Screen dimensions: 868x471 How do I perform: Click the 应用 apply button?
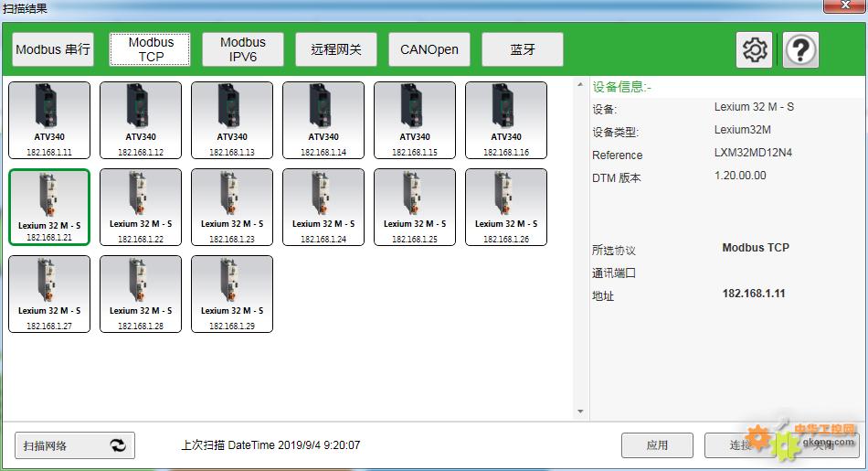point(657,445)
